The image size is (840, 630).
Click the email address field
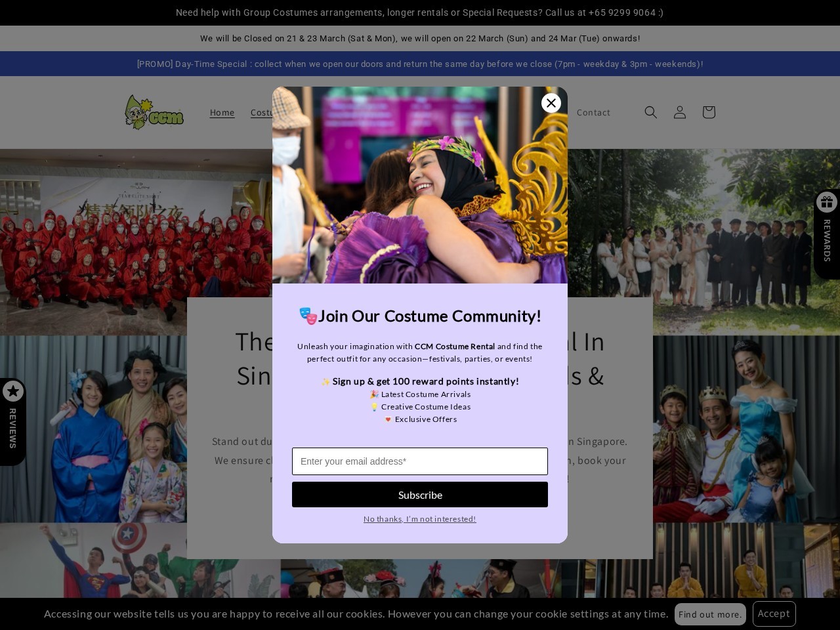pyautogui.click(x=420, y=461)
